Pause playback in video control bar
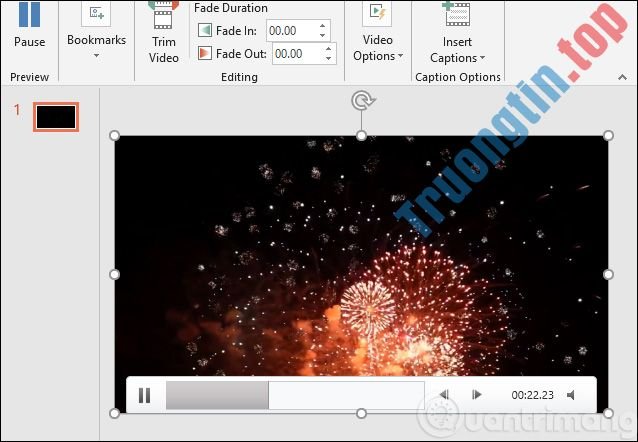 tap(144, 395)
